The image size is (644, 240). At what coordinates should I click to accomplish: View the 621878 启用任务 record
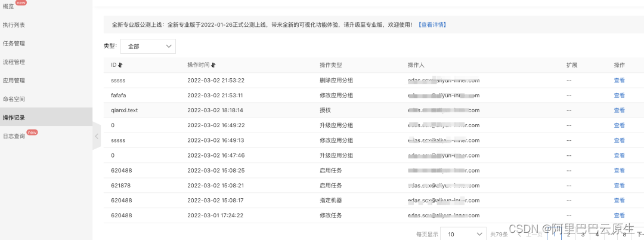[x=620, y=186]
